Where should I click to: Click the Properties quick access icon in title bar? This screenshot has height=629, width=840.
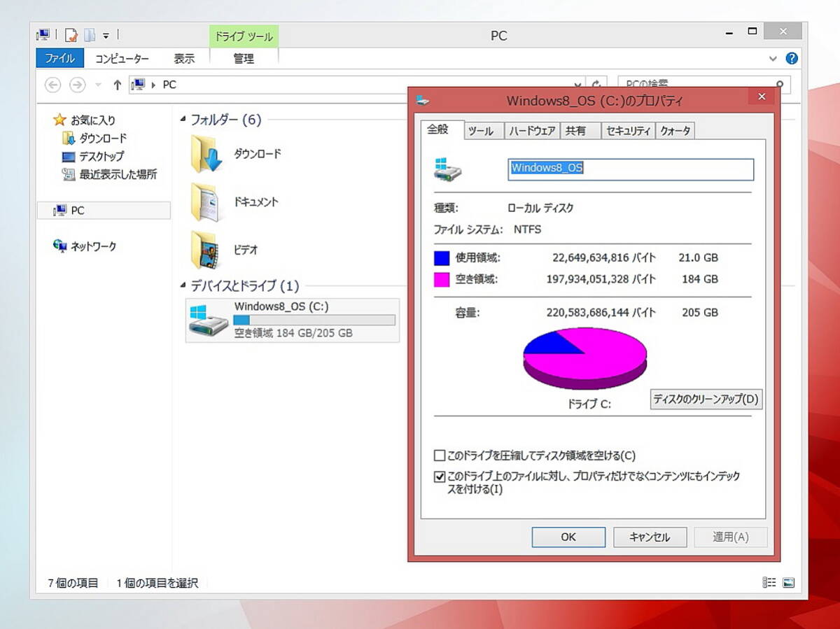71,34
